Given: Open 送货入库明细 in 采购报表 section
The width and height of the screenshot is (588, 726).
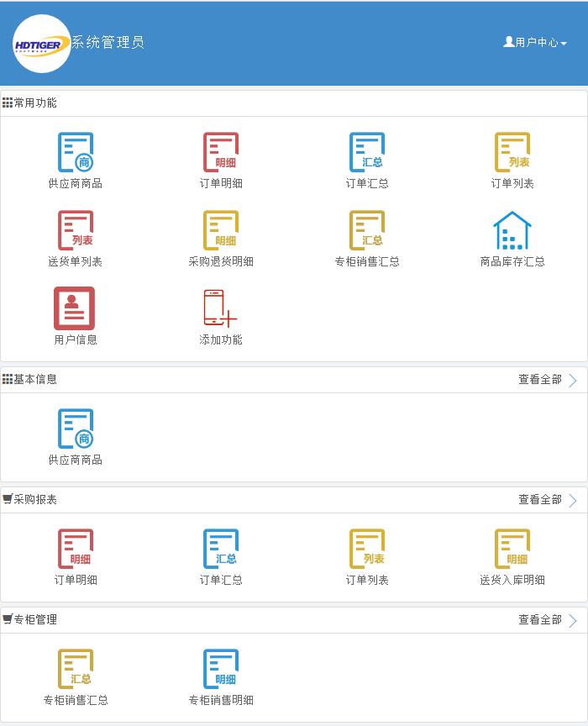Looking at the screenshot, I should [x=512, y=550].
